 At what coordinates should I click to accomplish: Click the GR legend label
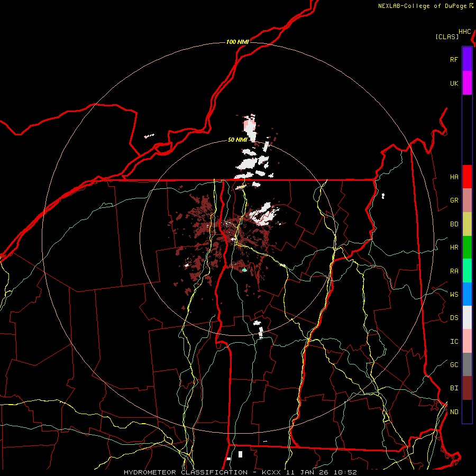coord(454,200)
